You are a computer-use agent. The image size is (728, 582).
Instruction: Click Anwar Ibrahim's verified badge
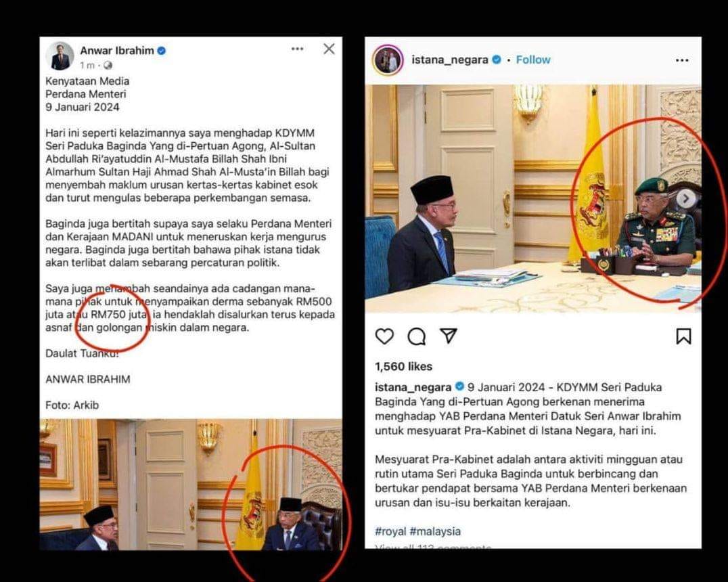[162, 51]
